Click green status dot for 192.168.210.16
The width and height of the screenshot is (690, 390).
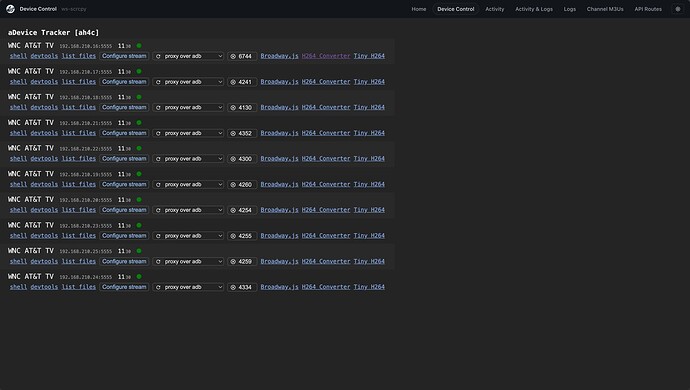tap(139, 45)
